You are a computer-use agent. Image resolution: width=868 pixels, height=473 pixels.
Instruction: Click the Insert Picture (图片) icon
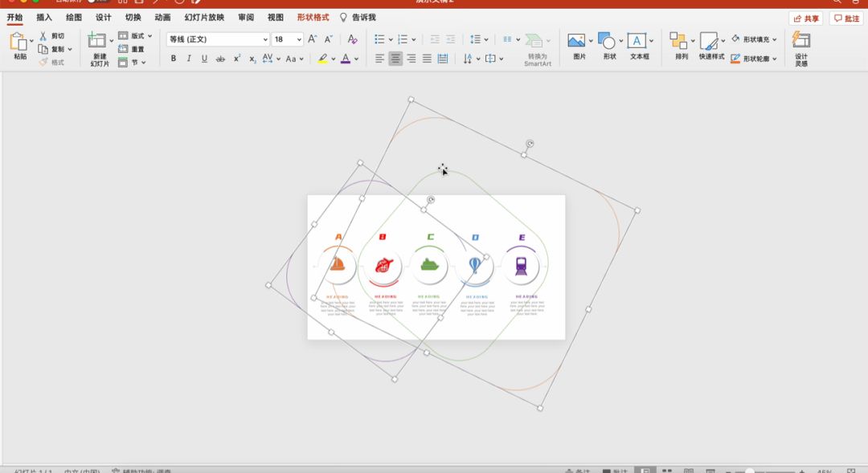[x=576, y=40]
